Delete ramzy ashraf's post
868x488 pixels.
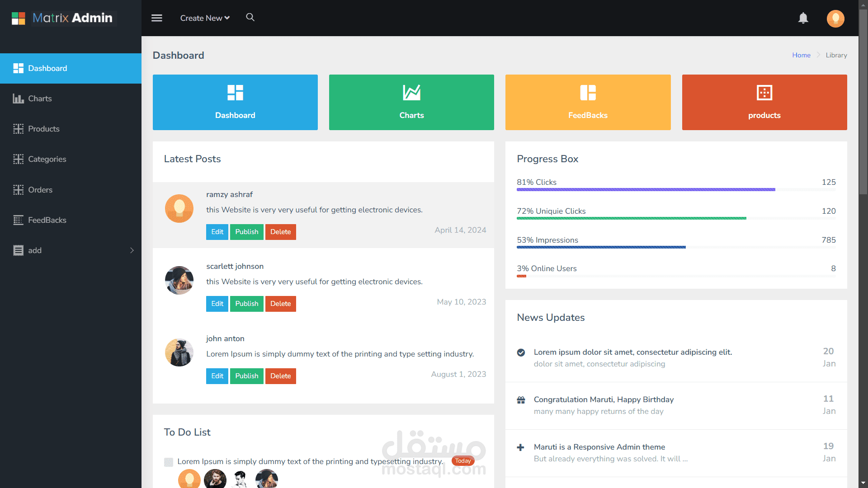[280, 232]
